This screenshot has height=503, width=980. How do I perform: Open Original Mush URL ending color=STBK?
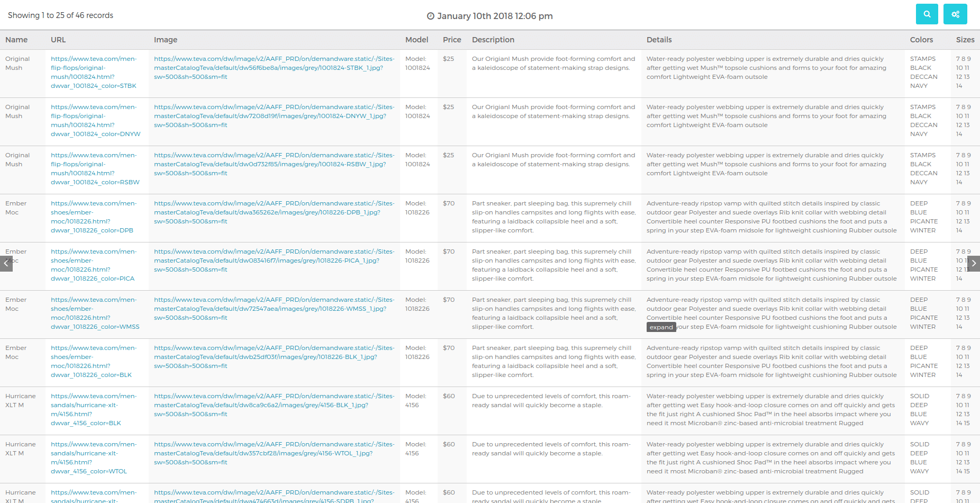click(x=94, y=73)
